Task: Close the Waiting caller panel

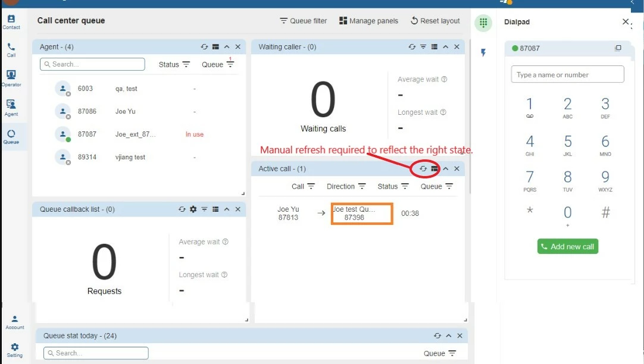Action: coord(457,47)
